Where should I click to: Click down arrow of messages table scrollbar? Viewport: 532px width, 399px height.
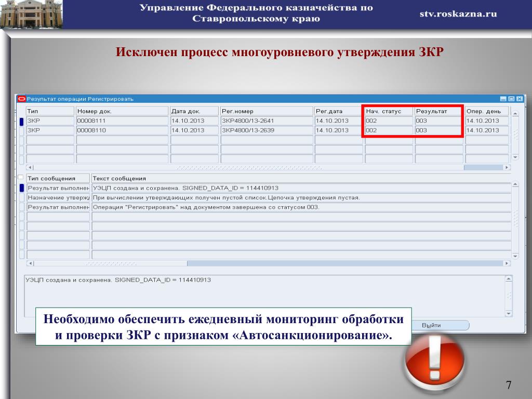515,256
